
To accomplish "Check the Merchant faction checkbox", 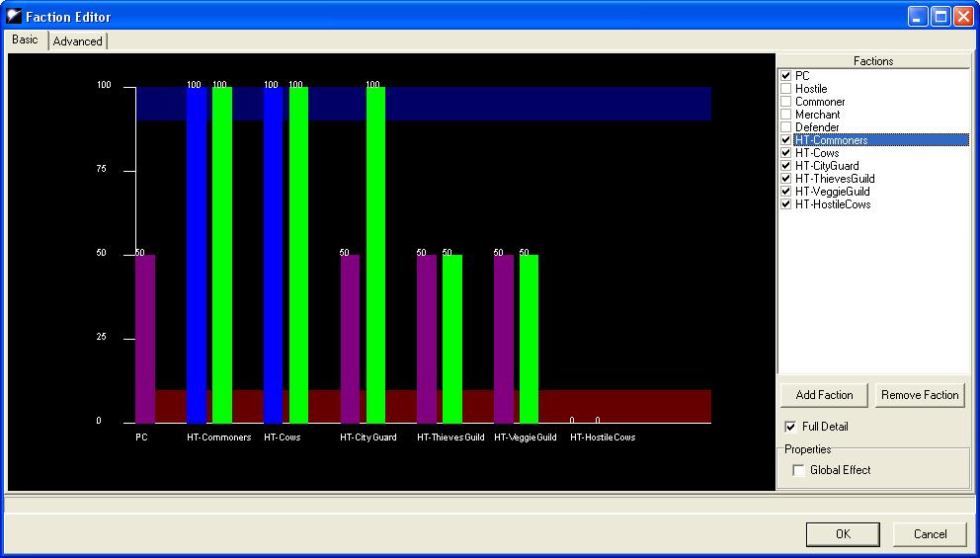I will coord(786,115).
